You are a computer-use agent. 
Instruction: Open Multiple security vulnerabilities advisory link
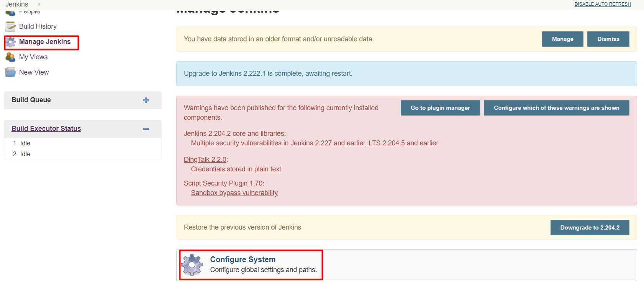315,143
